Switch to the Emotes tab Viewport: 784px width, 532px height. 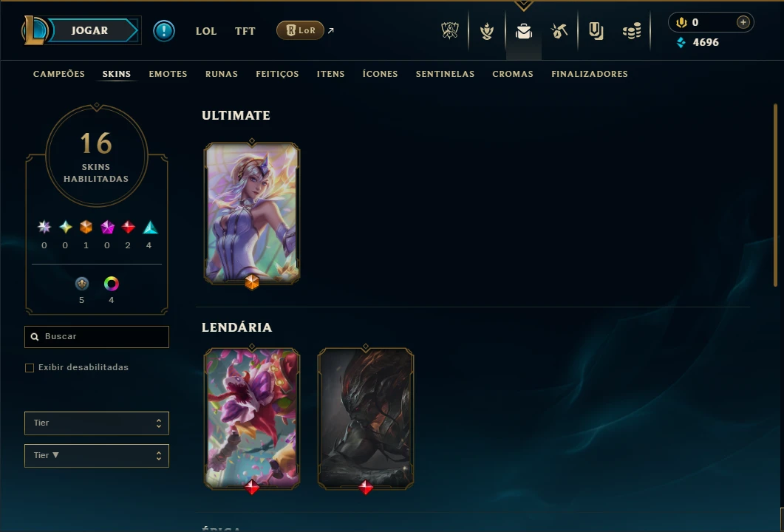[168, 73]
